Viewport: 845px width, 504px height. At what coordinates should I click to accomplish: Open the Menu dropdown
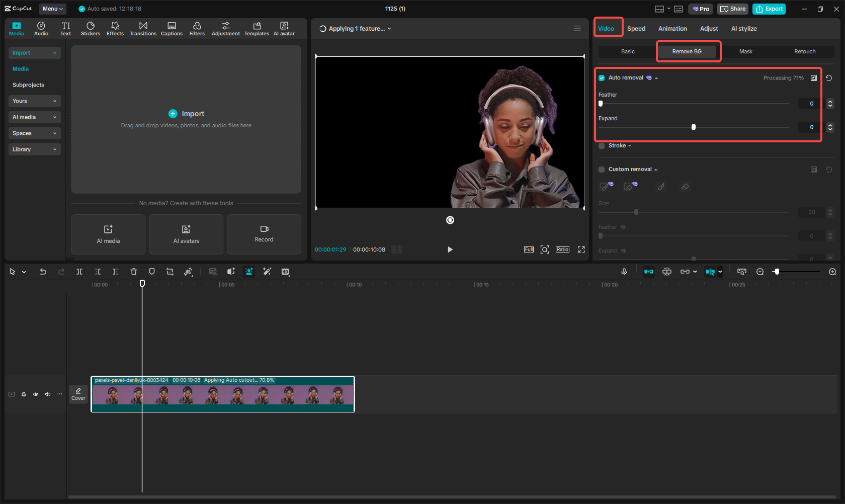(52, 9)
